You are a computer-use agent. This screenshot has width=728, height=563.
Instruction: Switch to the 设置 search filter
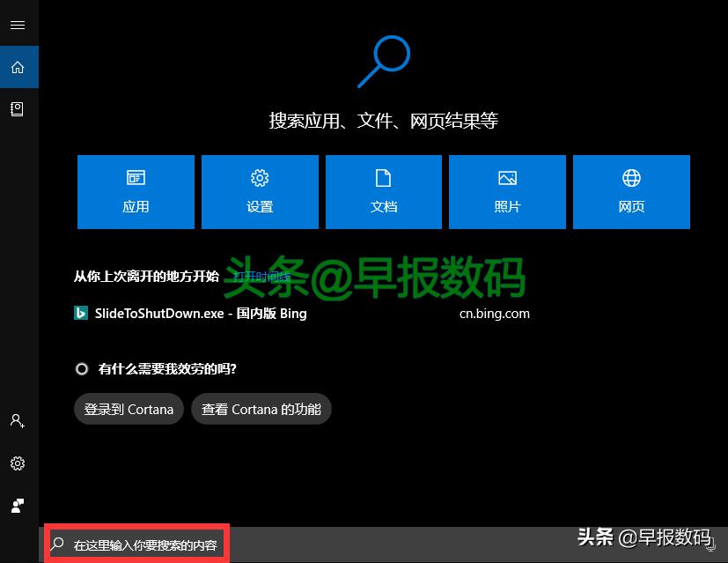point(260,191)
